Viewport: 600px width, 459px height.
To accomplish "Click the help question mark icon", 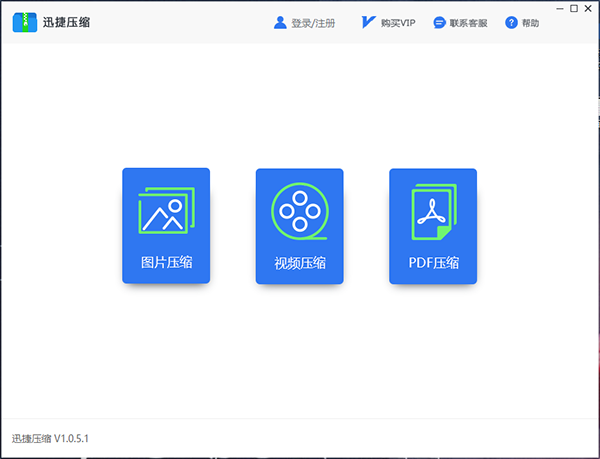I will [x=512, y=22].
